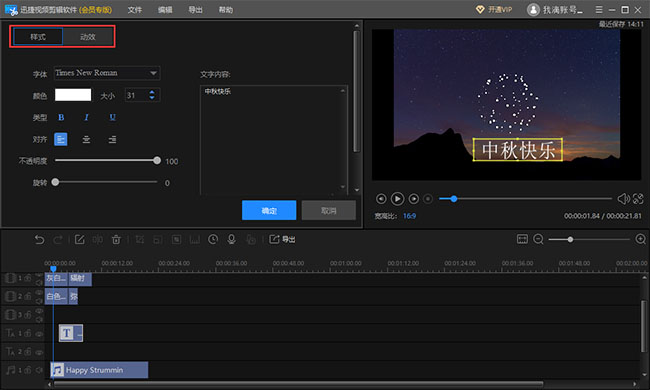The height and width of the screenshot is (390, 650).
Task: Zoom out the timeline with magnifier minus
Action: (x=538, y=239)
